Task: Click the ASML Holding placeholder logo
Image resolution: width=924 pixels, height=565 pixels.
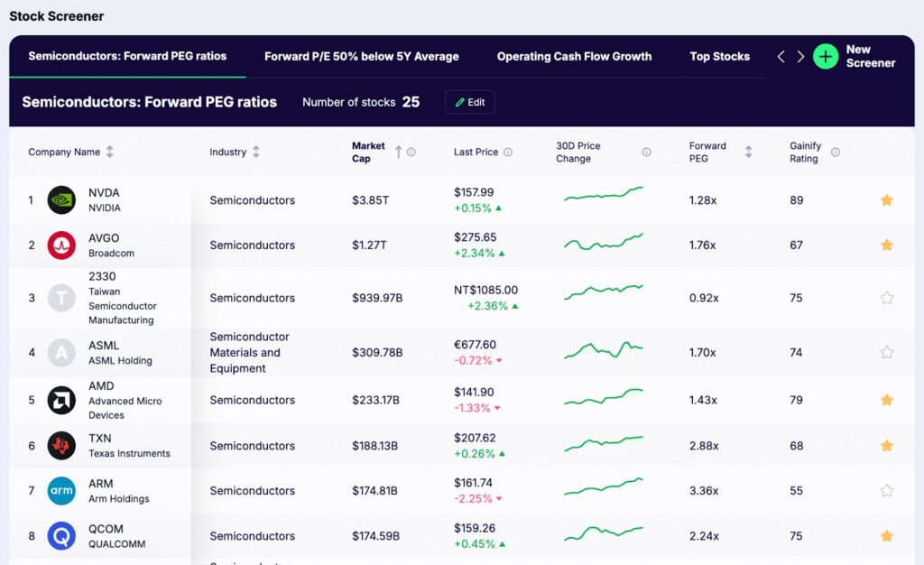Action: [x=61, y=353]
